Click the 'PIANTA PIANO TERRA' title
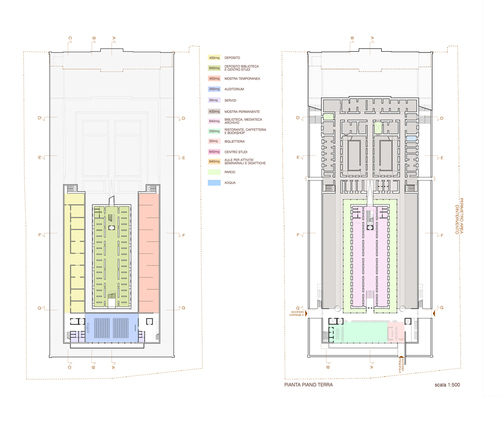 click(308, 385)
